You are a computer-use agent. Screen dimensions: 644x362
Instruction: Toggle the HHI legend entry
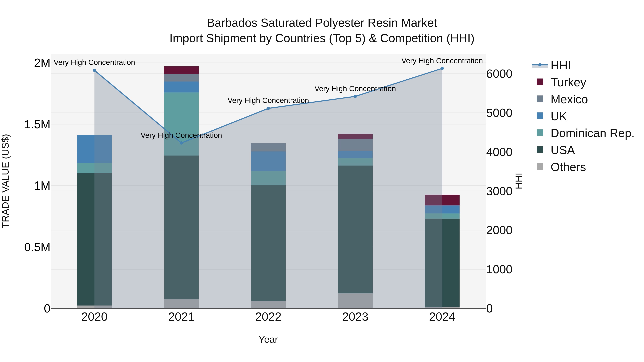551,65
